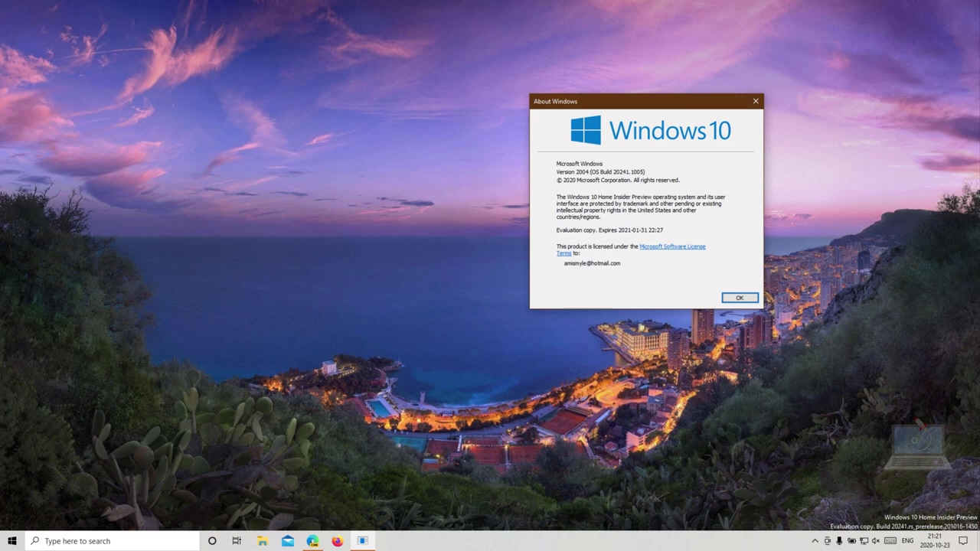Open the Action Center notifications
980x551 pixels.
coord(963,541)
